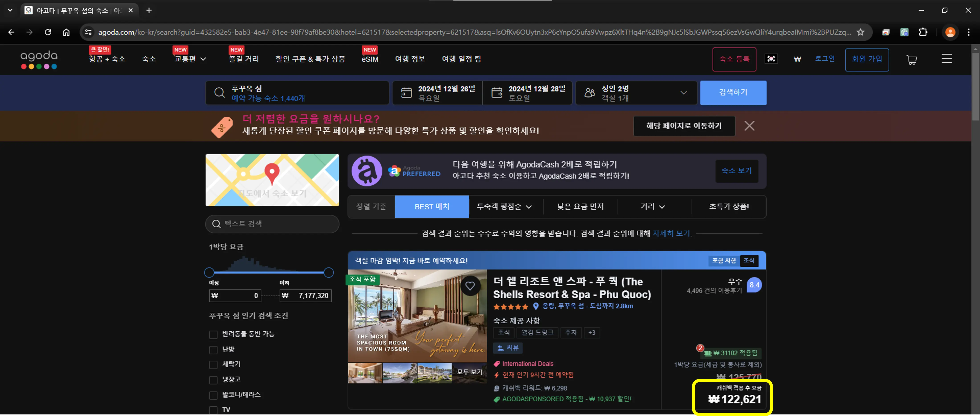
Task: Click the maximum price slider handle
Action: coord(329,273)
